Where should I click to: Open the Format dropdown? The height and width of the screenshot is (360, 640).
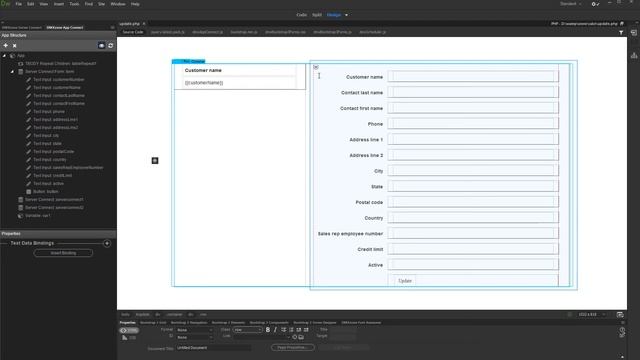pyautogui.click(x=195, y=330)
